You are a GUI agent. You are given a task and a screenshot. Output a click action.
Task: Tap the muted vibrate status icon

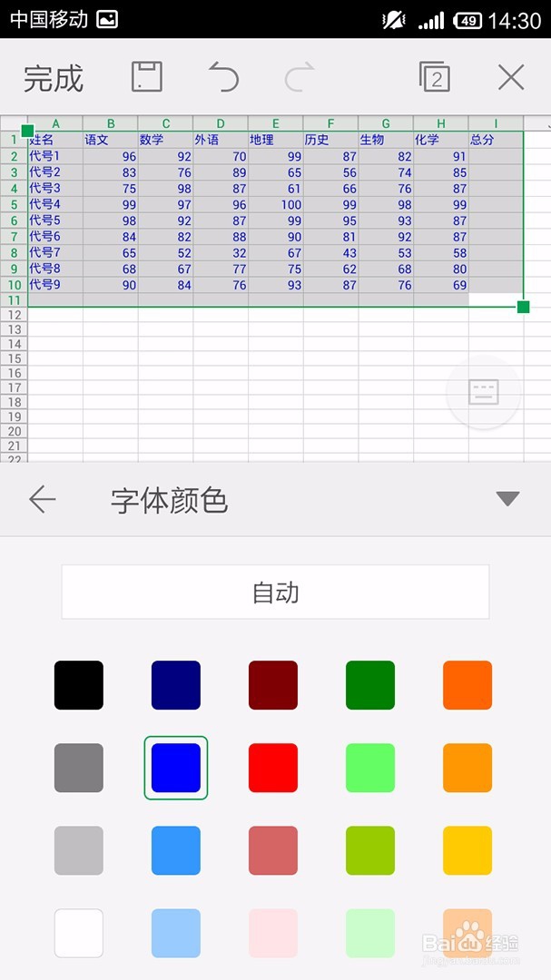point(394,21)
